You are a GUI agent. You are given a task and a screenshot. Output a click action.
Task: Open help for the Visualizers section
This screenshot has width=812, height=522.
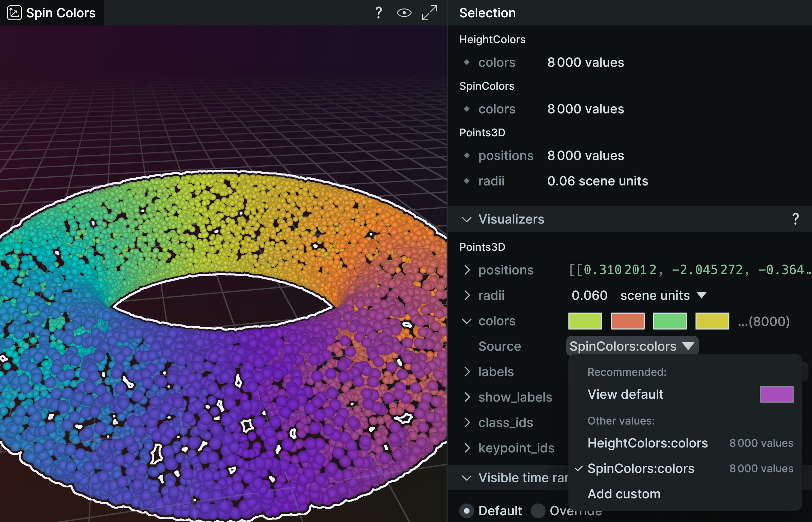795,219
